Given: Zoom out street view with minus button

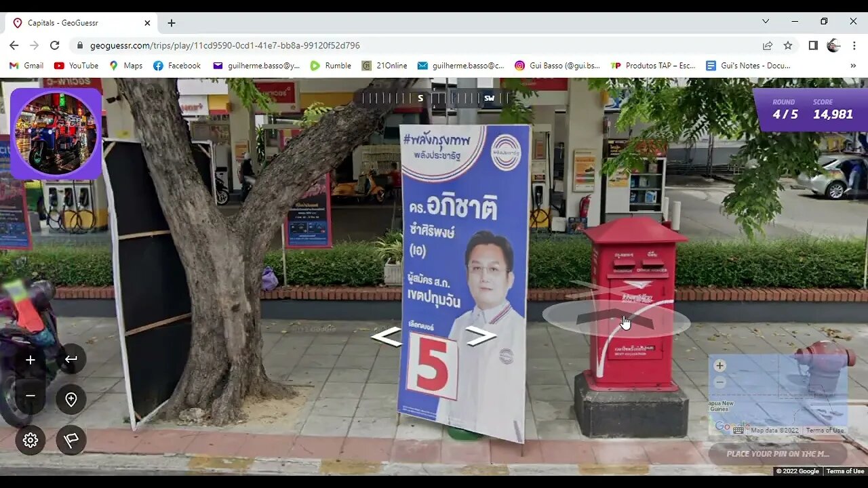Looking at the screenshot, I should click(30, 395).
